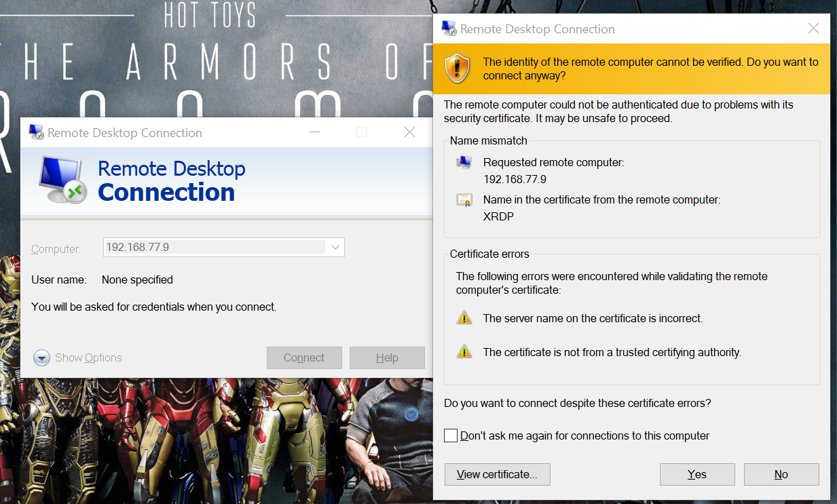Click the requested remote computer monitor icon
837x504 pixels.
click(464, 163)
